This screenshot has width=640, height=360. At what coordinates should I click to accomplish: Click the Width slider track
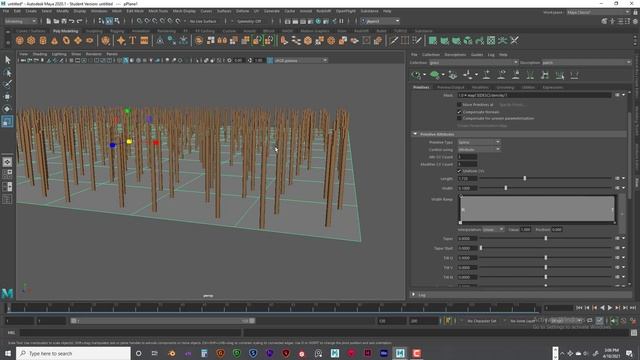[545, 188]
